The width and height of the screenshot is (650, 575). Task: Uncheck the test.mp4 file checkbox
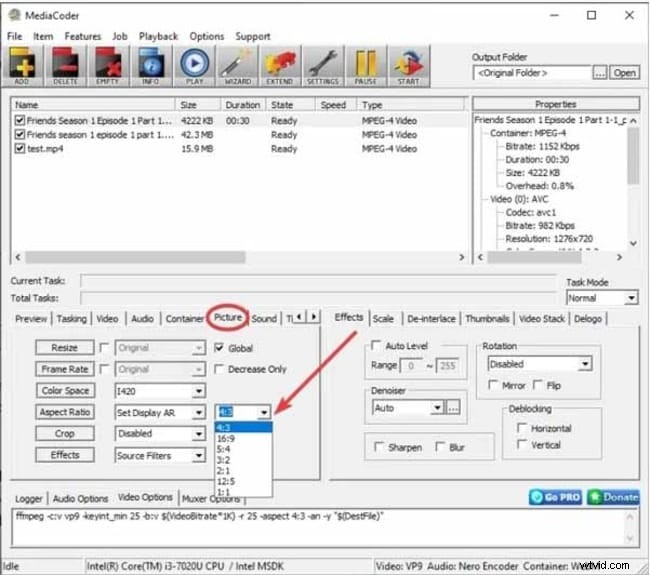pyautogui.click(x=19, y=148)
